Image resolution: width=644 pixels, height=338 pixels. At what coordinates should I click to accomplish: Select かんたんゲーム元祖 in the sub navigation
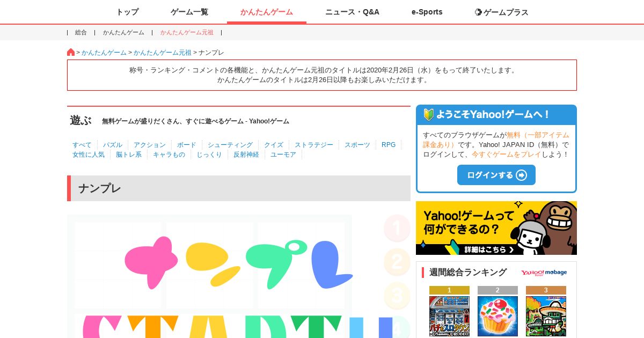coord(187,32)
